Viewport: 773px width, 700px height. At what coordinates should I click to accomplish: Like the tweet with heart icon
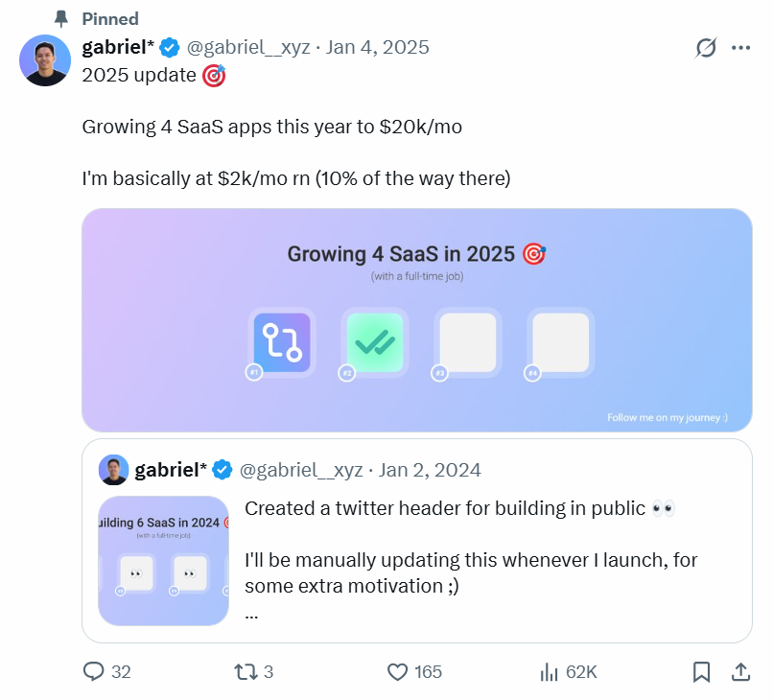tap(398, 672)
